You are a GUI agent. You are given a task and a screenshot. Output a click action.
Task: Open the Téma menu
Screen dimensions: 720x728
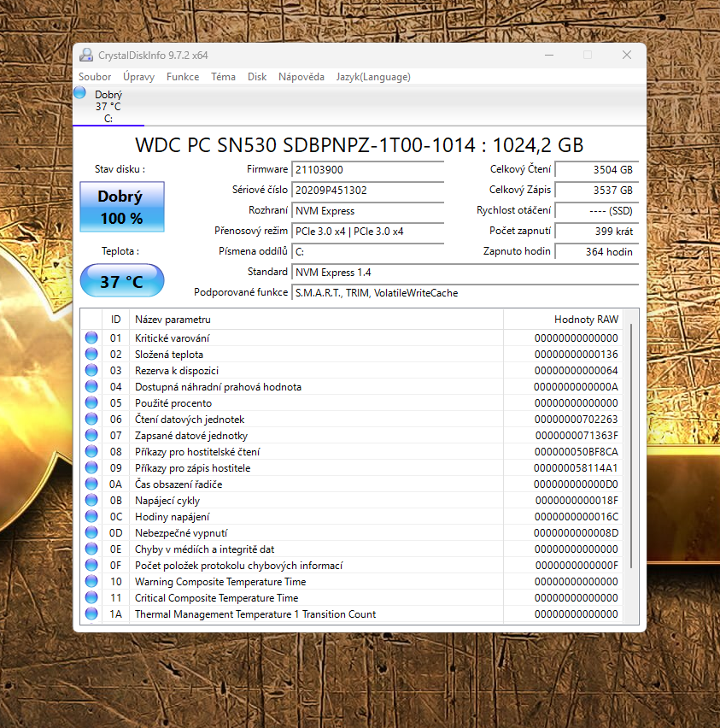(223, 77)
